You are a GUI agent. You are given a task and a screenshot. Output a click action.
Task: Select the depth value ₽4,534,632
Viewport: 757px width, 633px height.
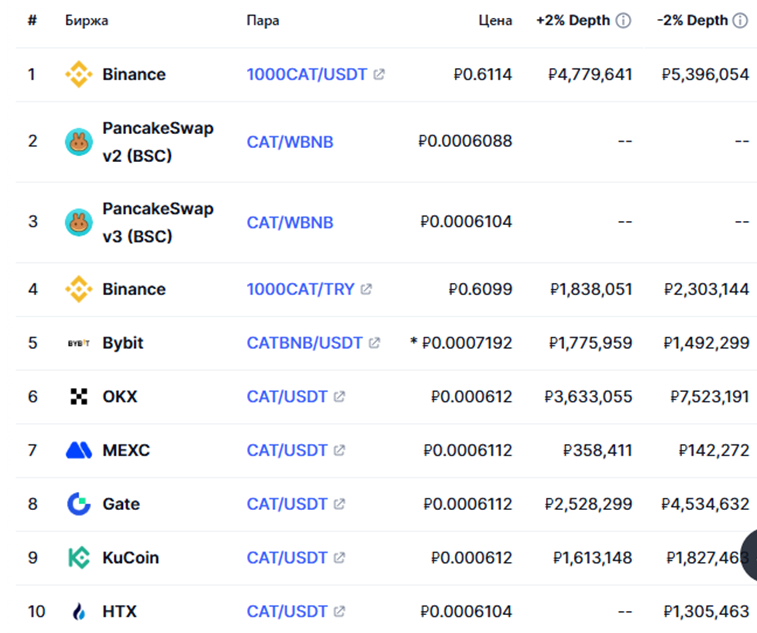(x=705, y=504)
